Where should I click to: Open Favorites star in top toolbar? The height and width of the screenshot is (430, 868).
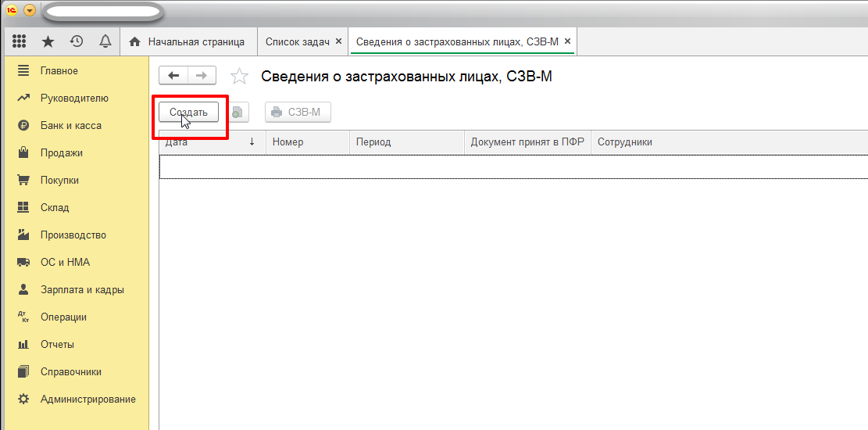click(x=48, y=41)
